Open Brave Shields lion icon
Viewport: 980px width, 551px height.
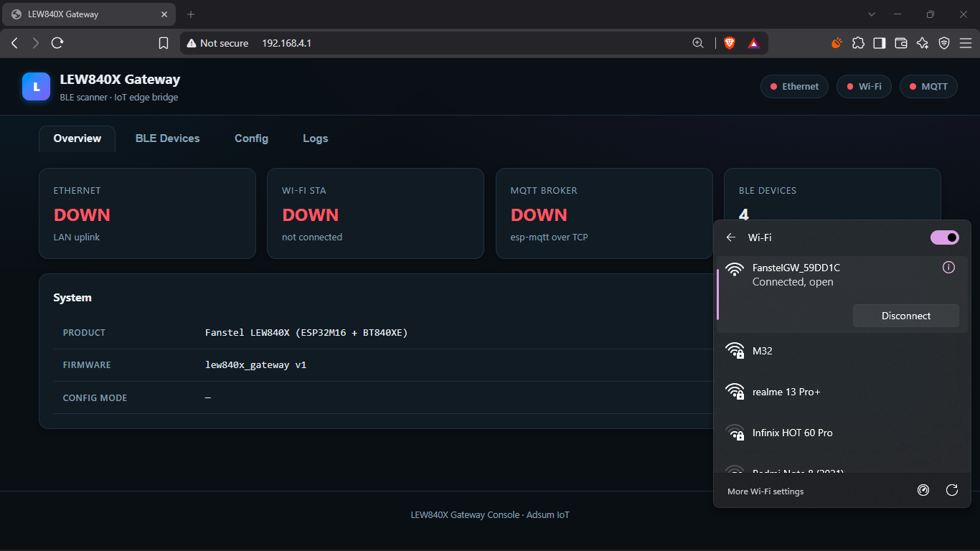(730, 43)
